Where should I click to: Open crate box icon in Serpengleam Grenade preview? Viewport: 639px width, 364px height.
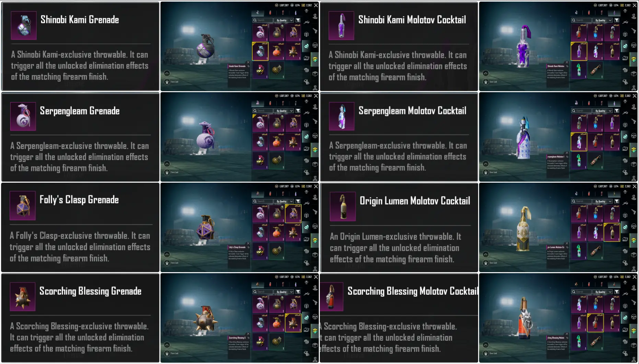[x=315, y=164]
